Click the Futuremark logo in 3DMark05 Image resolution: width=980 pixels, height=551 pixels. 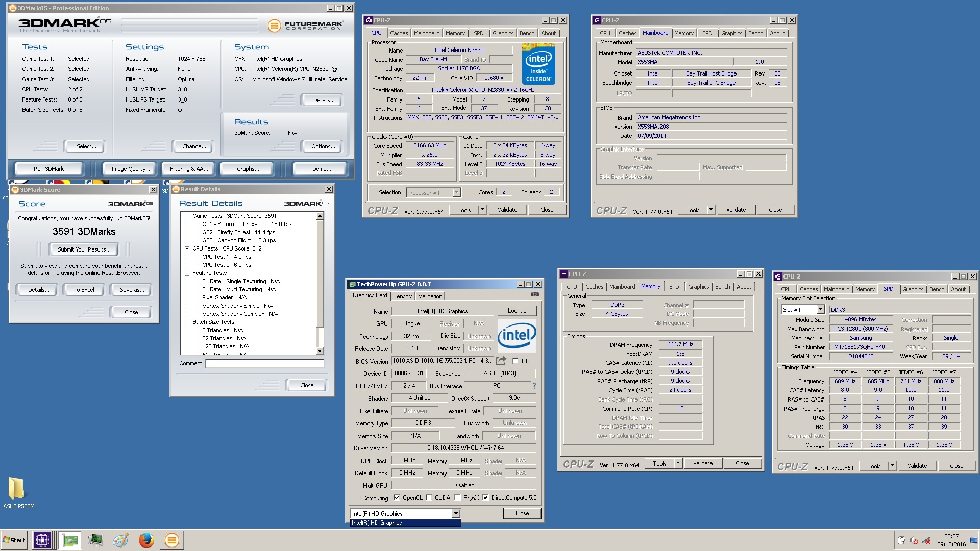[306, 25]
